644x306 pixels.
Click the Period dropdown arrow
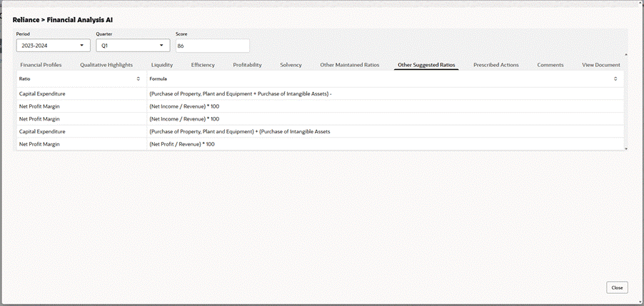tap(81, 45)
